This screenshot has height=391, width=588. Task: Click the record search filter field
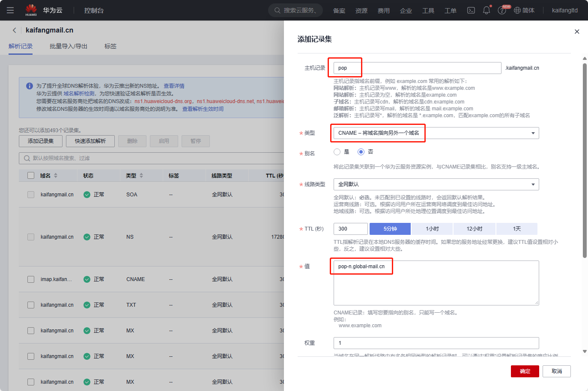[151, 158]
